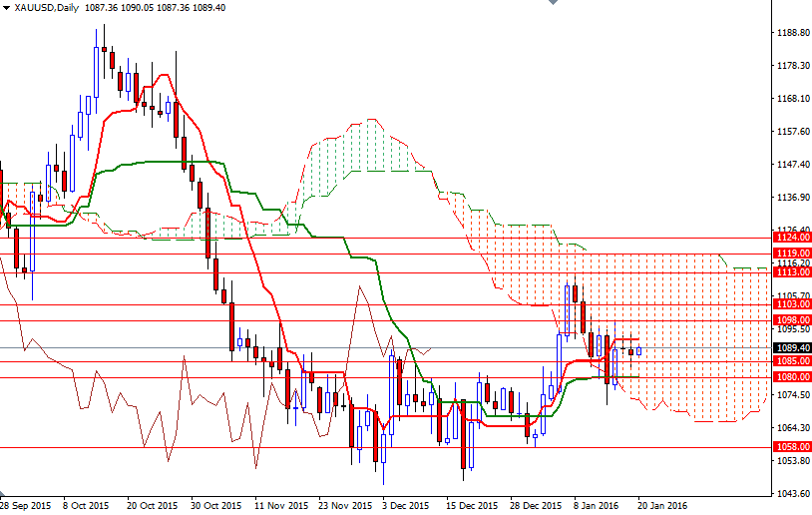This screenshot has width=812, height=515.
Task: Click the 1080.00 red price tag
Action: 792,377
